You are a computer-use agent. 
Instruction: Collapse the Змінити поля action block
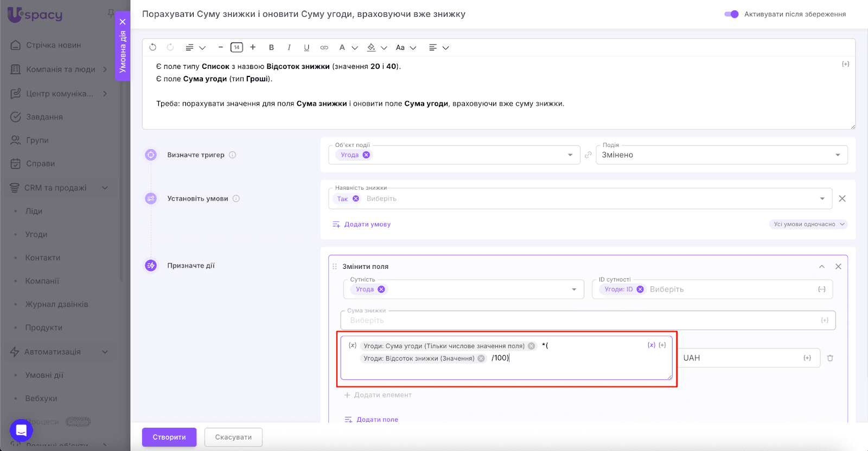click(x=822, y=267)
